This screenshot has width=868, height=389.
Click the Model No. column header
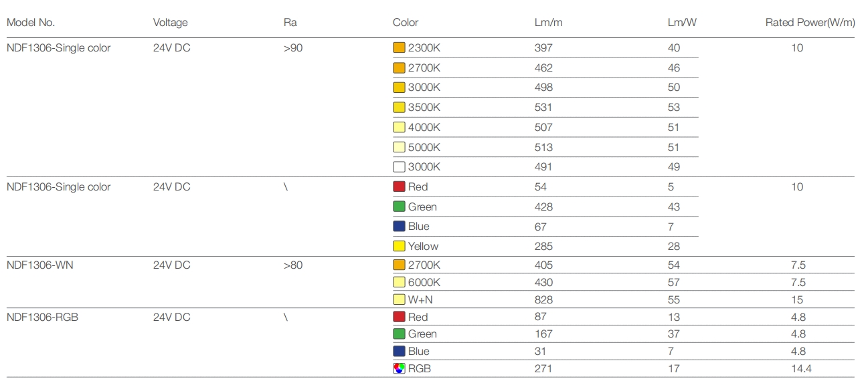[x=31, y=23]
